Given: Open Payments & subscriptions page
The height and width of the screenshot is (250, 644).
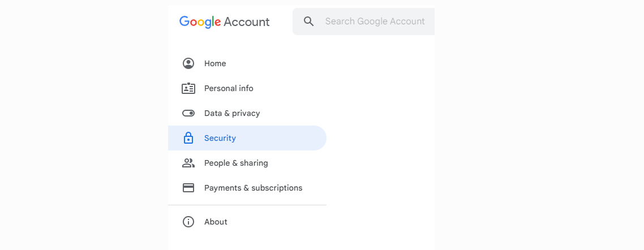Looking at the screenshot, I should (x=253, y=188).
